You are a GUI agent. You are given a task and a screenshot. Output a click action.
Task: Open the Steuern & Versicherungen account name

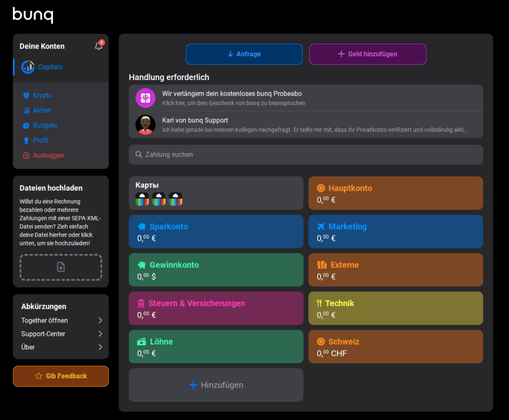coord(197,303)
